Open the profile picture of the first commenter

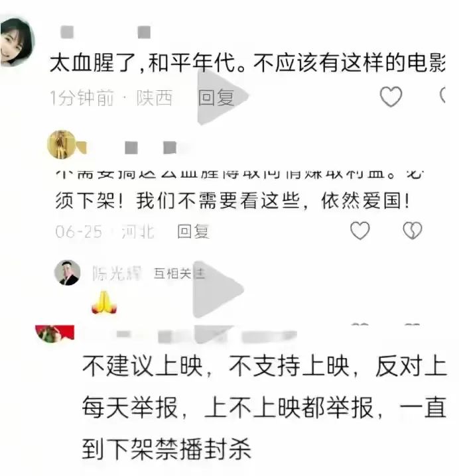coord(17,42)
